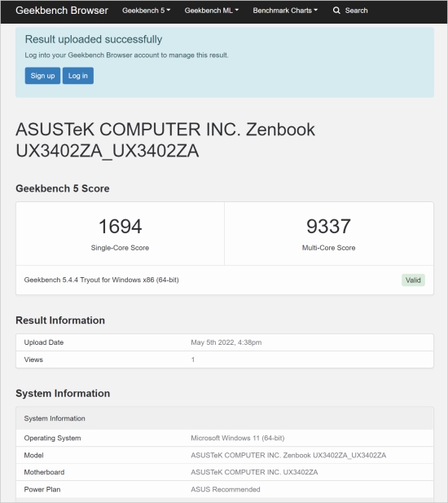Go to Geekbench Browser home link
The image size is (448, 503).
[62, 11]
